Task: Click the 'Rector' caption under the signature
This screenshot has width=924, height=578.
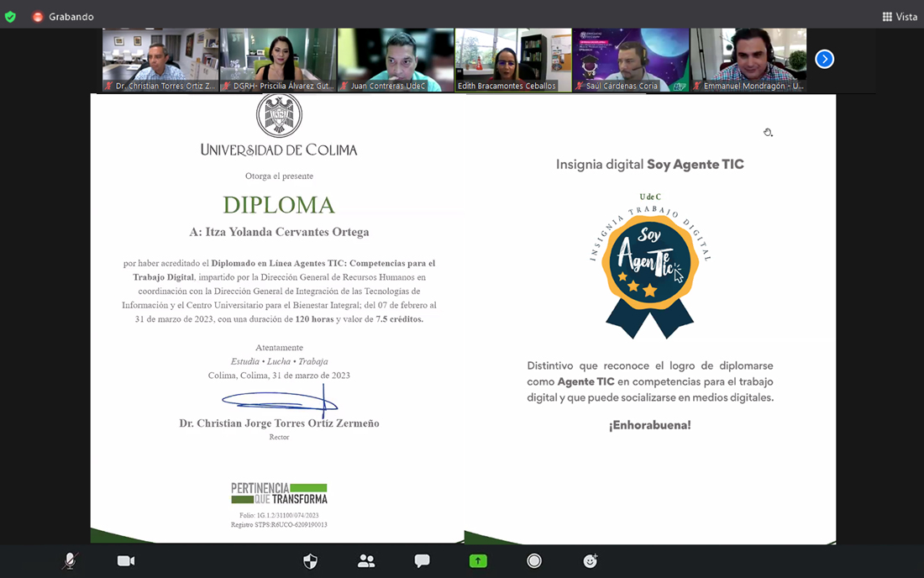Action: (280, 437)
